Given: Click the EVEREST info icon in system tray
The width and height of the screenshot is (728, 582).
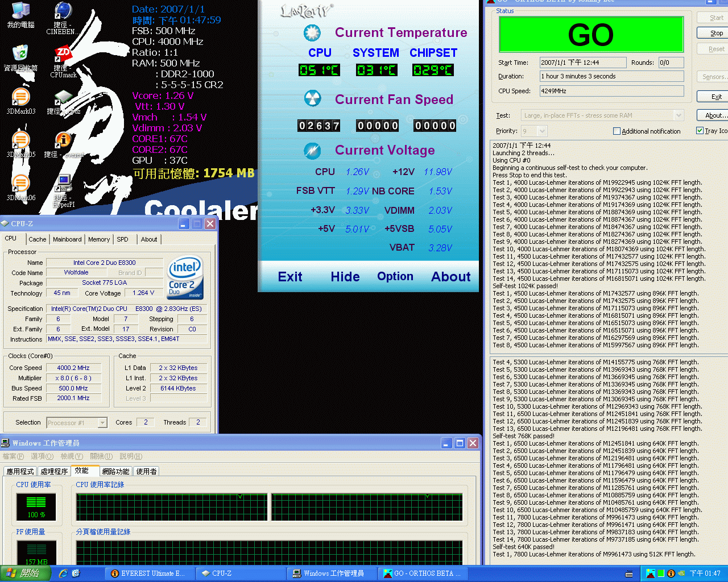Looking at the screenshot, I should click(x=671, y=573).
